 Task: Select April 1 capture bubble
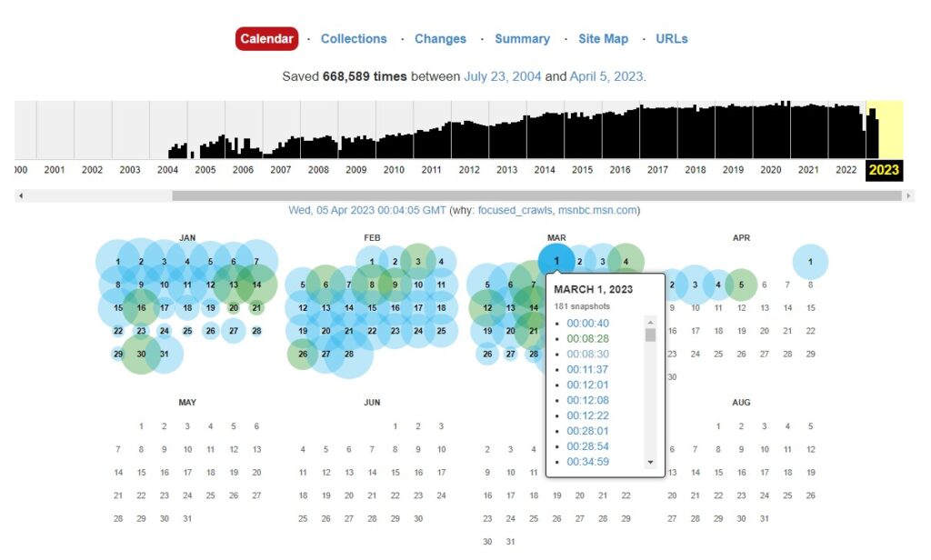pyautogui.click(x=810, y=262)
